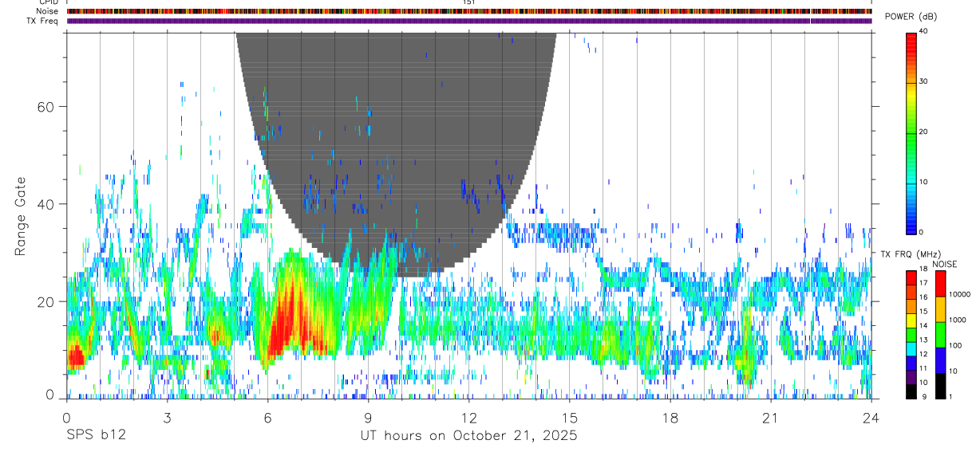This screenshot has height=452, width=980.
Task: Click the x-axis tick label 9
Action: [368, 418]
